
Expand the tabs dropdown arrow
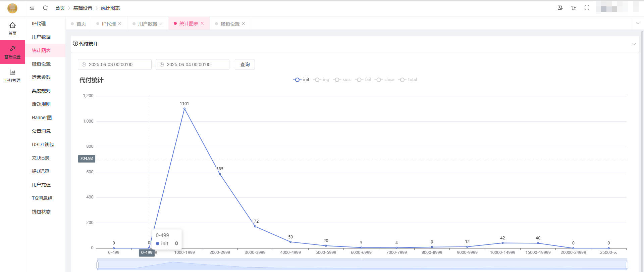pos(638,23)
